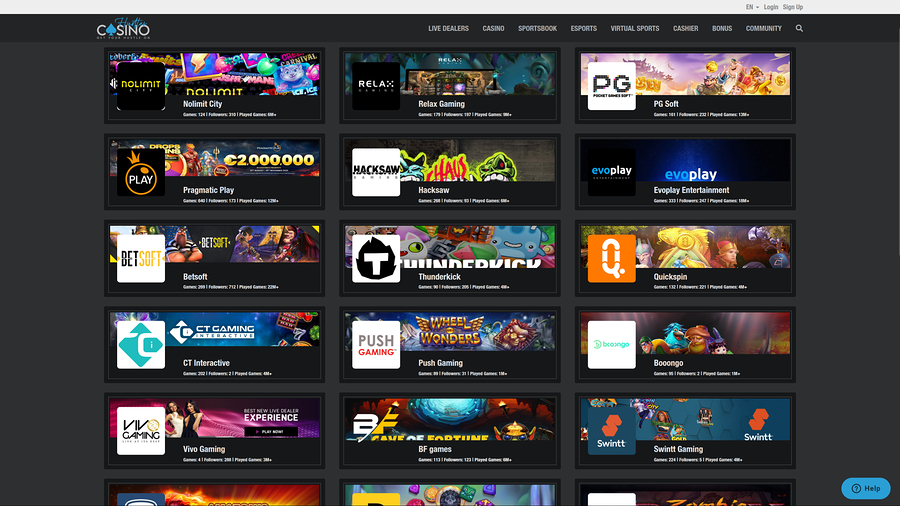Open the Live Dealers menu
This screenshot has height=506, width=900.
pos(448,28)
